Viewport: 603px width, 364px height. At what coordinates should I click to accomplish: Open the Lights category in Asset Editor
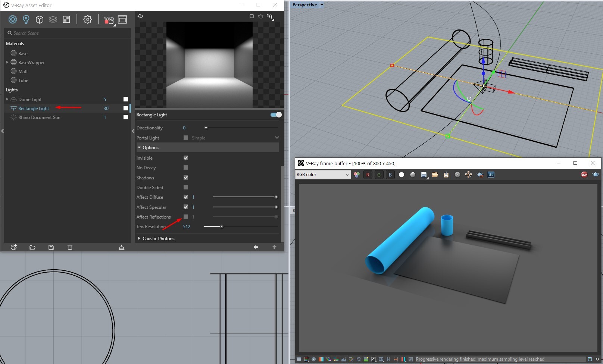coord(26,19)
